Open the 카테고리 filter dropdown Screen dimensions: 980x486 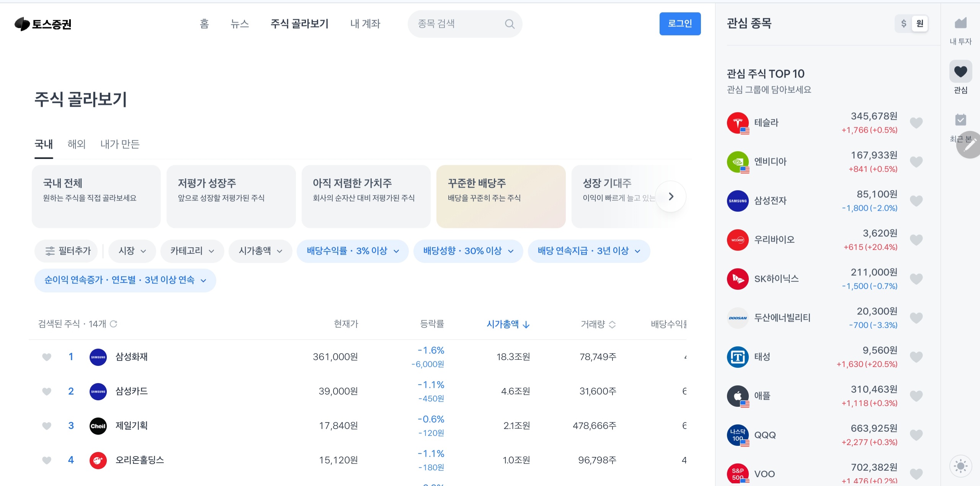pyautogui.click(x=192, y=251)
